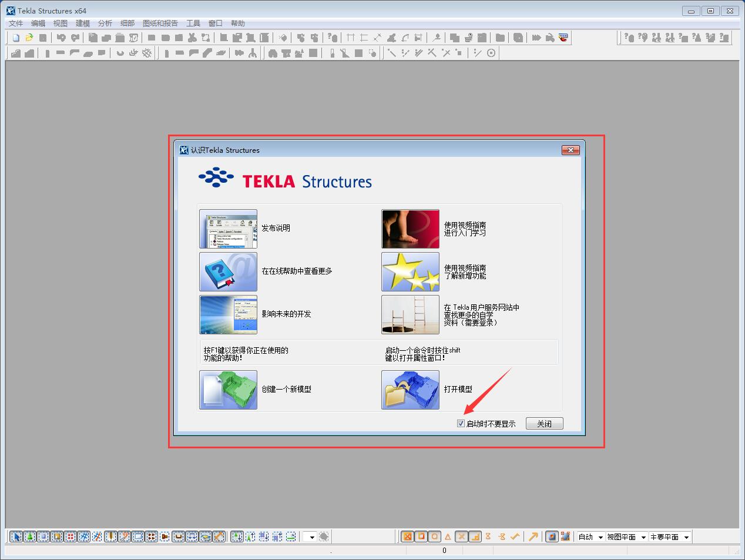This screenshot has height=560, width=745.
Task: Select the concrete beam tool
Action: [x=60, y=53]
